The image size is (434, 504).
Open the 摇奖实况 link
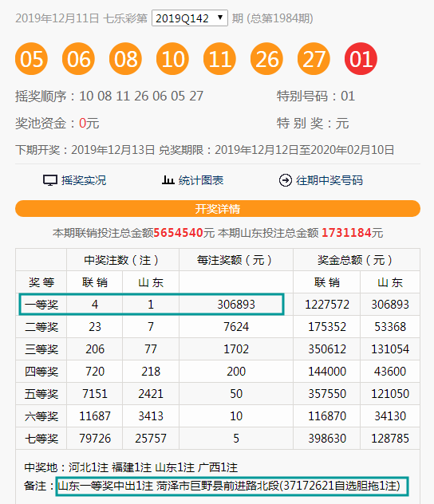point(84,180)
